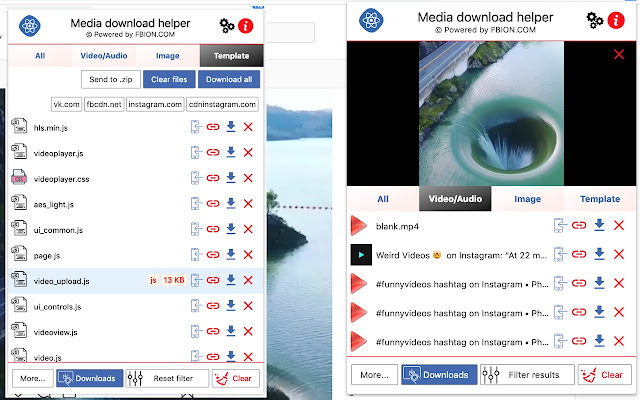Click Filter results button
Image resolution: width=640 pixels, height=400 pixels.
coord(527,375)
